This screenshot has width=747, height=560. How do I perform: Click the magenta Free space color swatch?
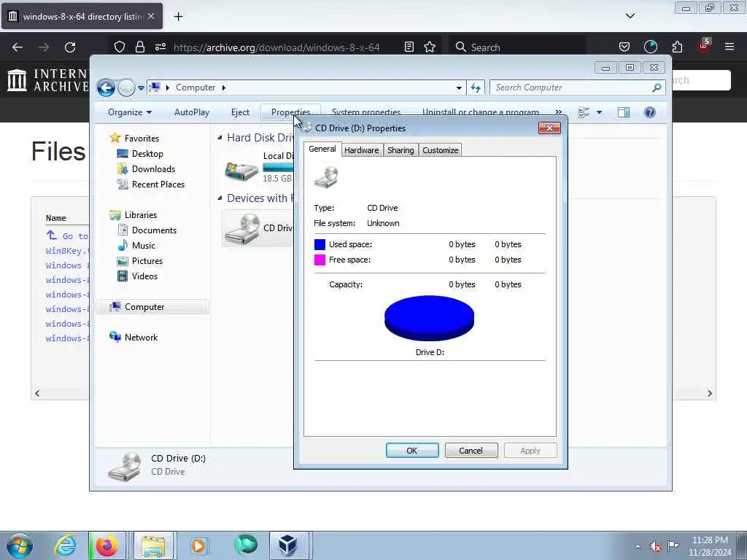320,260
